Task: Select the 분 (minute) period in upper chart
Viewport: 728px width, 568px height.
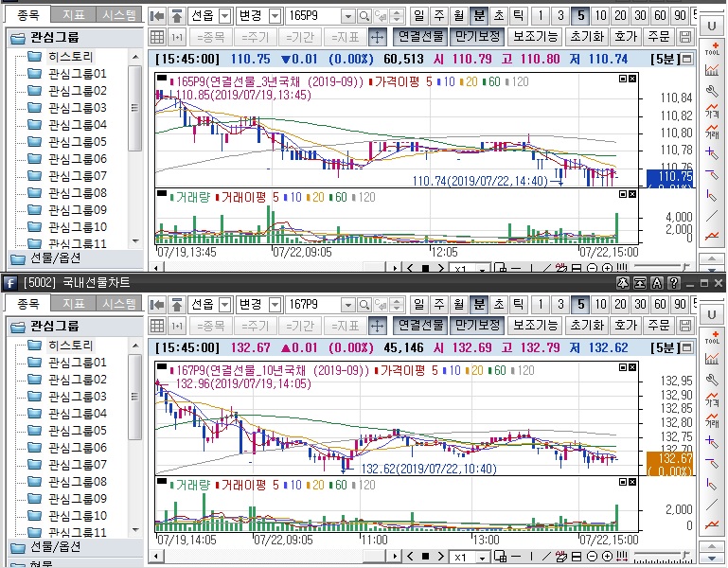Action: pos(479,16)
